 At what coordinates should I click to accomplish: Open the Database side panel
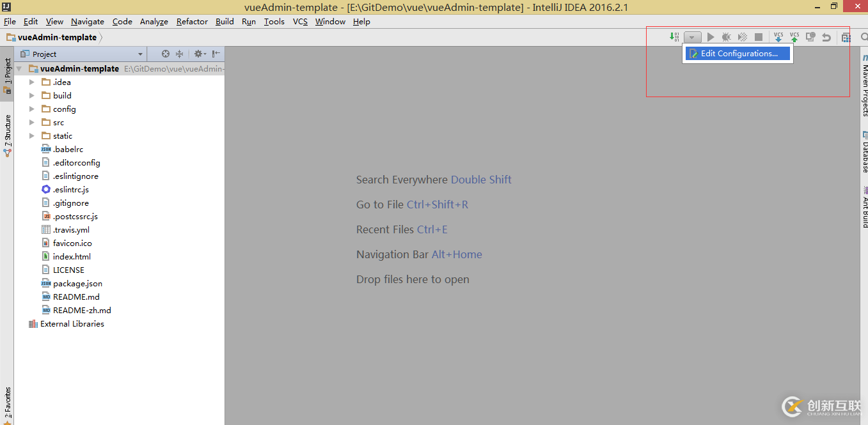click(865, 151)
